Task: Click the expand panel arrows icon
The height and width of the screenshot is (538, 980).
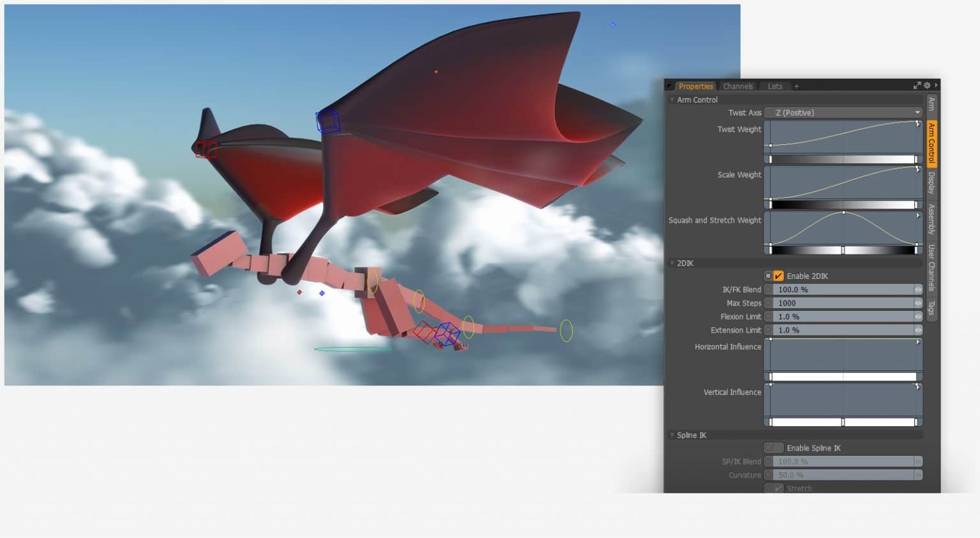Action: tap(917, 84)
